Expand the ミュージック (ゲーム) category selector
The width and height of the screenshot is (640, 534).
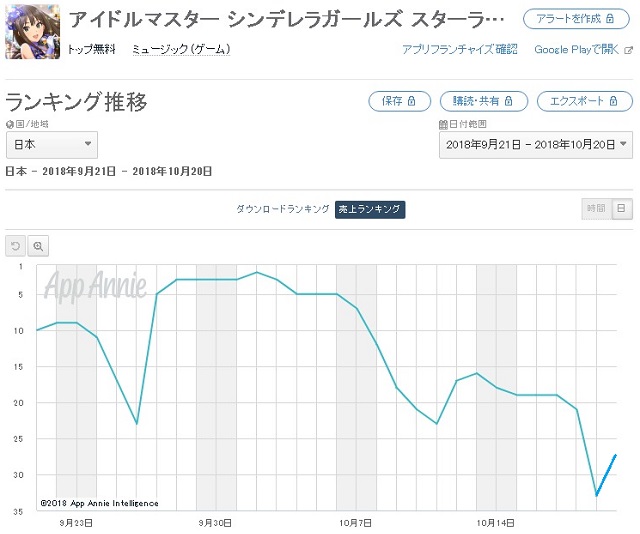[x=181, y=50]
